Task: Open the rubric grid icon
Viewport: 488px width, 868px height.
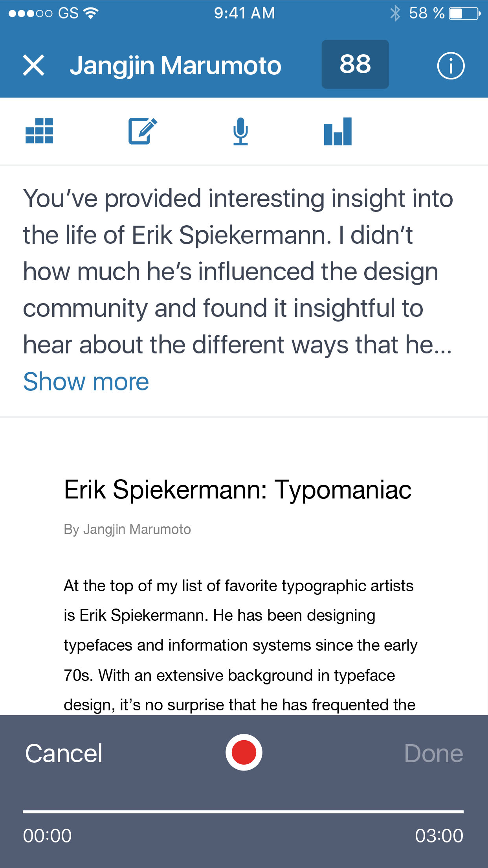Action: (x=39, y=131)
